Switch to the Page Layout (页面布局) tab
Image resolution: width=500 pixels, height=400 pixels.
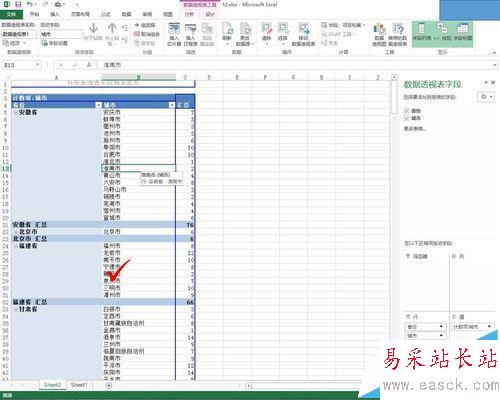click(x=80, y=14)
